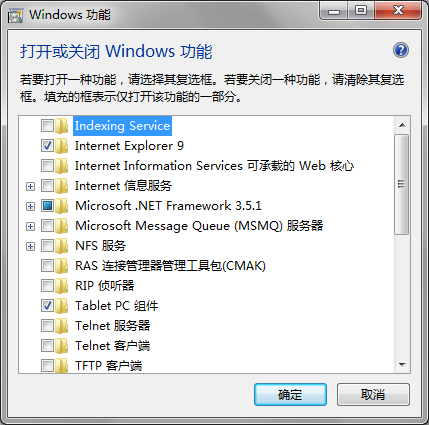This screenshot has width=429, height=425.
Task: Select the RAS 连接管理器管理工具包(CMAK) item
Action: coord(170,266)
